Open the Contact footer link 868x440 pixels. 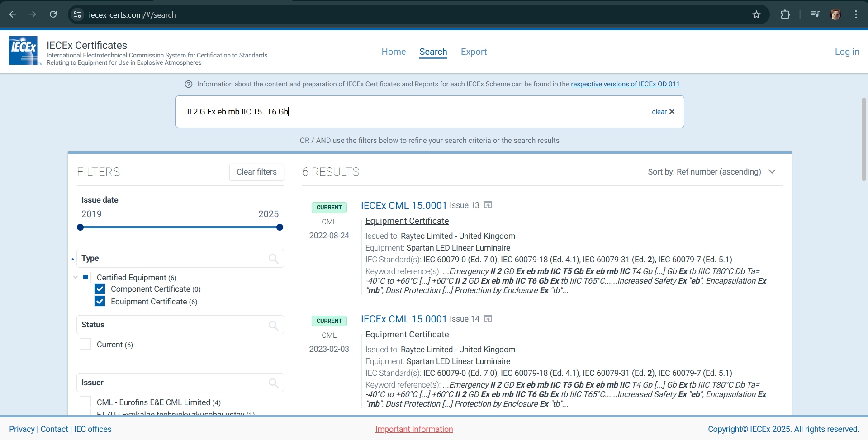coord(54,429)
